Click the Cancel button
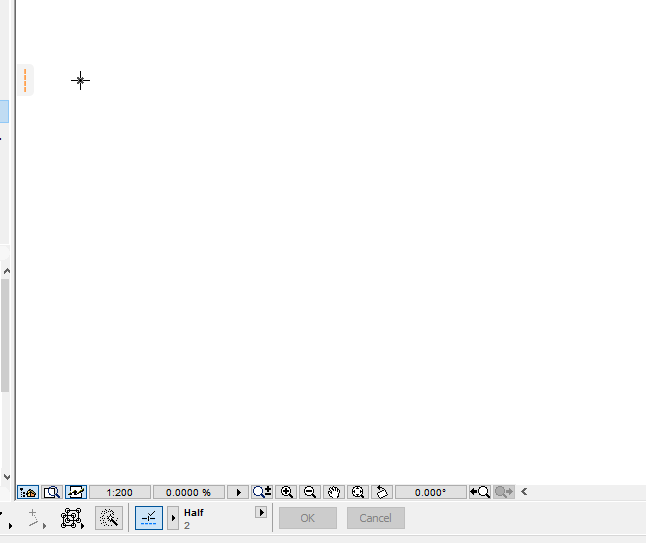This screenshot has width=646, height=543. 376,518
